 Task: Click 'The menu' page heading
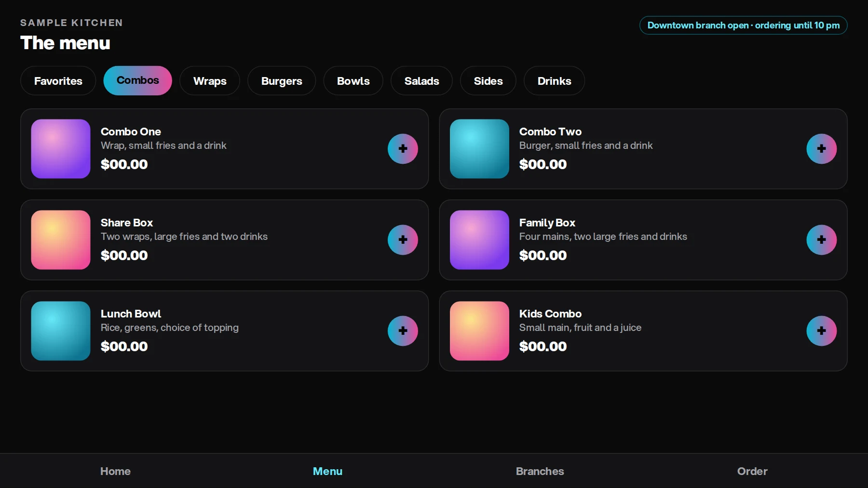(x=65, y=43)
